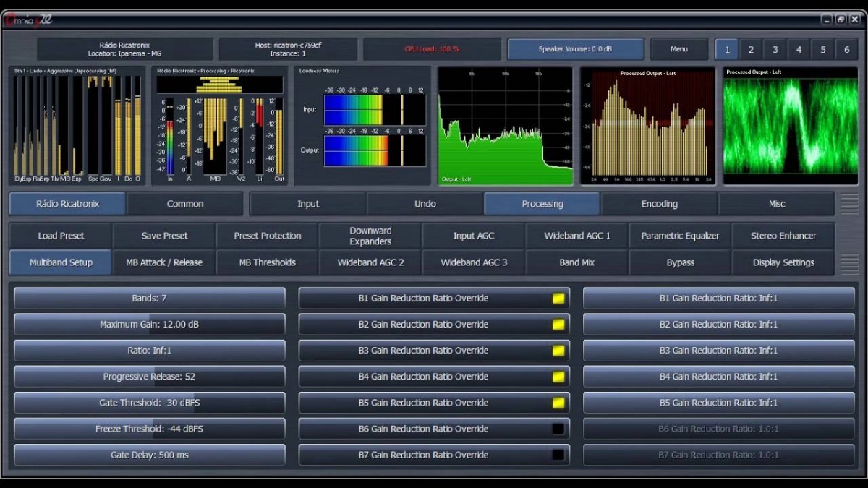The image size is (868, 488).
Task: Open the Bypass page
Action: [x=681, y=262]
